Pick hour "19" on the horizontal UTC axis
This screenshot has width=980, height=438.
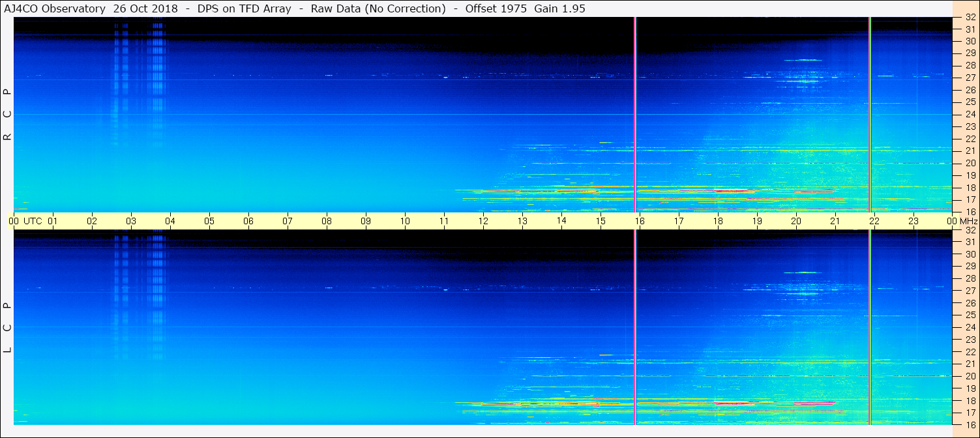click(x=757, y=221)
